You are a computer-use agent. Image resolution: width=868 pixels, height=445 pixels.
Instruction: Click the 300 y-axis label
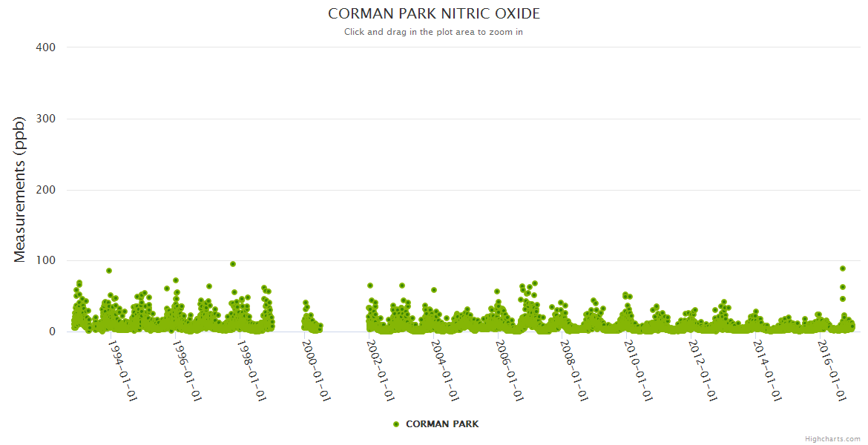(x=45, y=119)
